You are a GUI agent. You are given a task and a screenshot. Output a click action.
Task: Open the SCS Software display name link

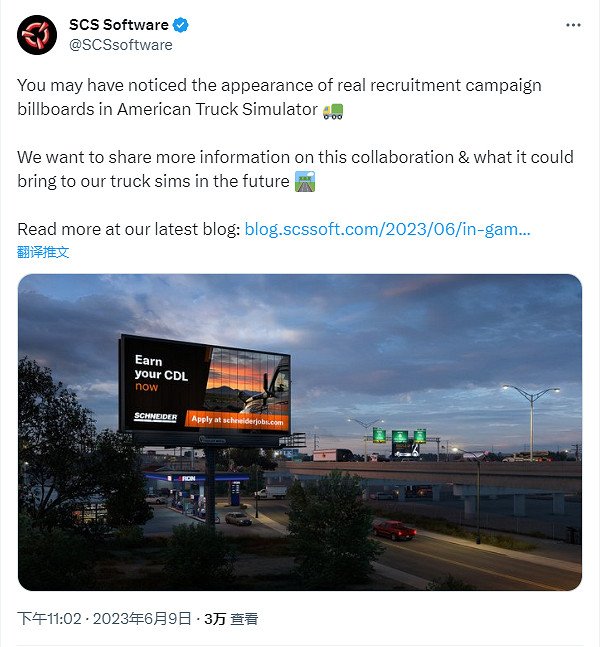(x=119, y=25)
